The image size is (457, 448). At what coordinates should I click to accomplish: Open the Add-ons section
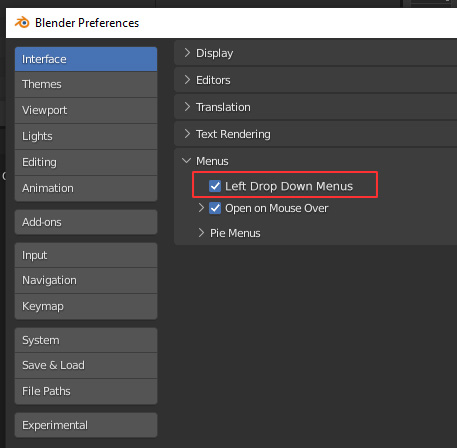point(86,222)
